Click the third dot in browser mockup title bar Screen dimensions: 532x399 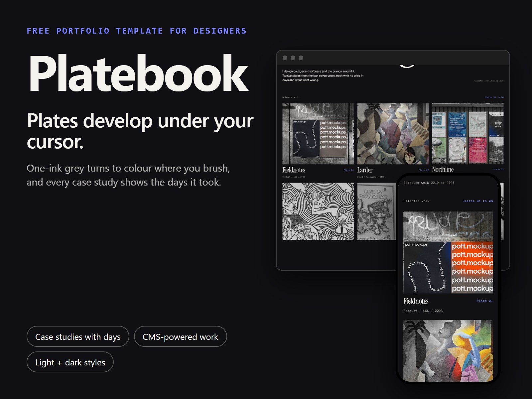point(301,58)
